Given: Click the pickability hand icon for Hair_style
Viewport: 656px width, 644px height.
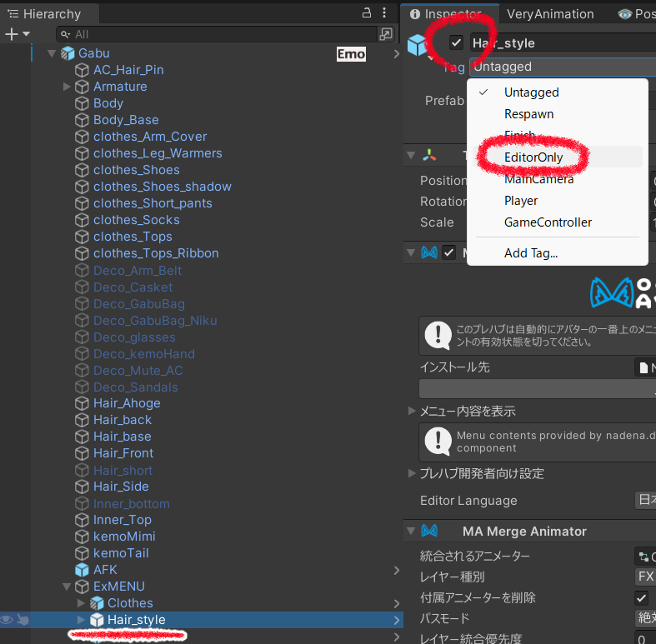Looking at the screenshot, I should 23,619.
